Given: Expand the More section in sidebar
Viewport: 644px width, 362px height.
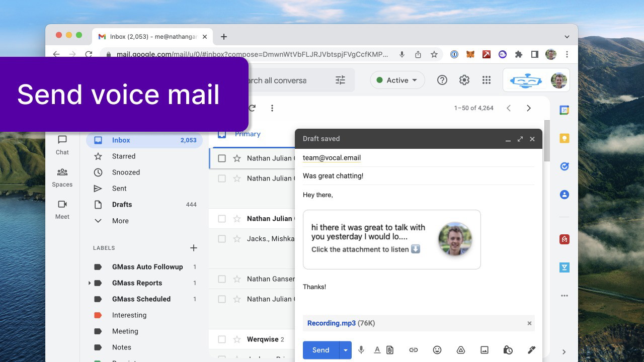Looking at the screenshot, I should pos(120,221).
